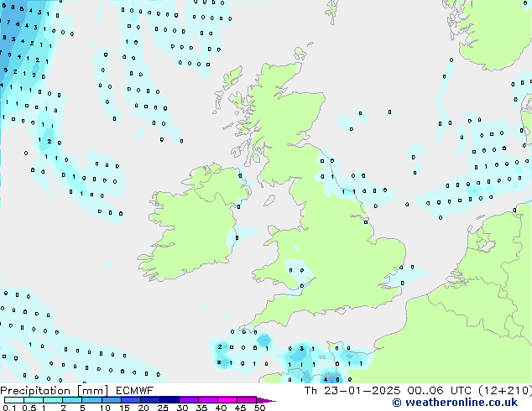Click the purple over-50 legend arrow tip
The image size is (532, 411).
[x=266, y=401]
